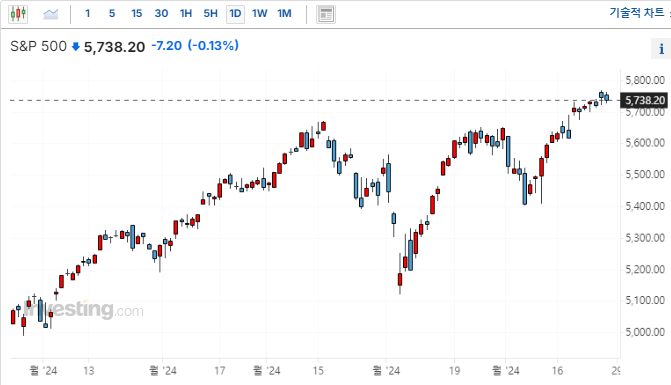Choose the 30 minute interval

coord(161,14)
